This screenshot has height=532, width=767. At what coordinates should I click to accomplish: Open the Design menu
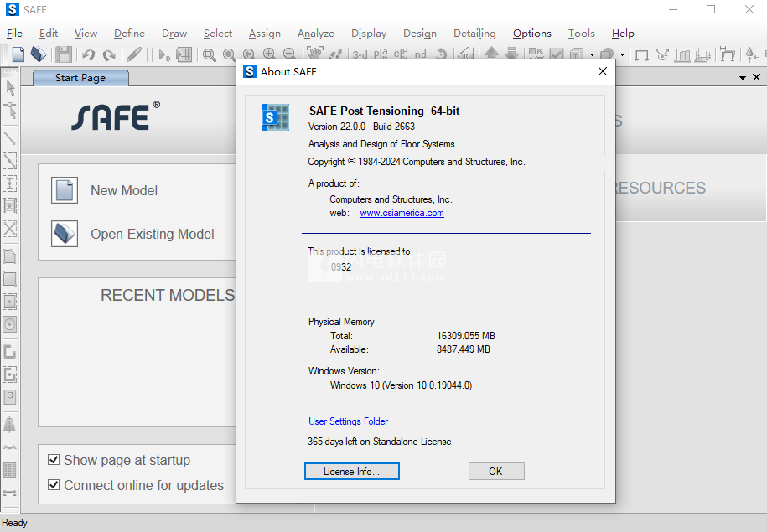pos(420,34)
